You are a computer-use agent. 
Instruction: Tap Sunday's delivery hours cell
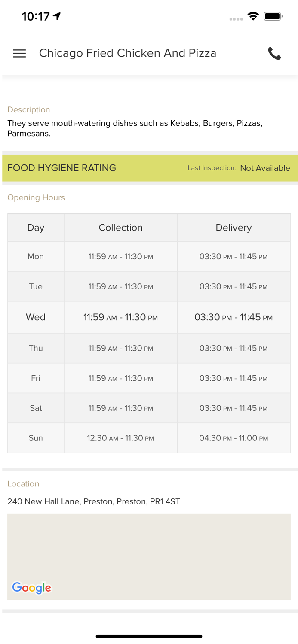(233, 438)
